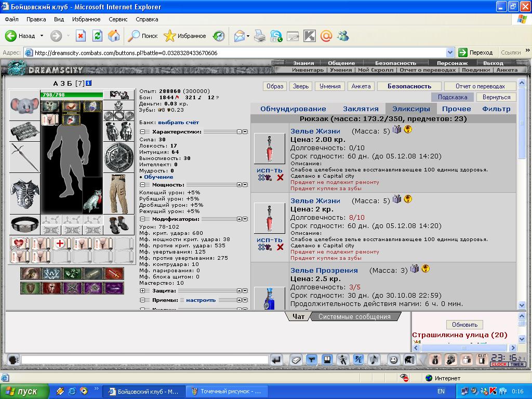Open the Безопасность button
Screen dimensions: 532x399
(x=409, y=86)
